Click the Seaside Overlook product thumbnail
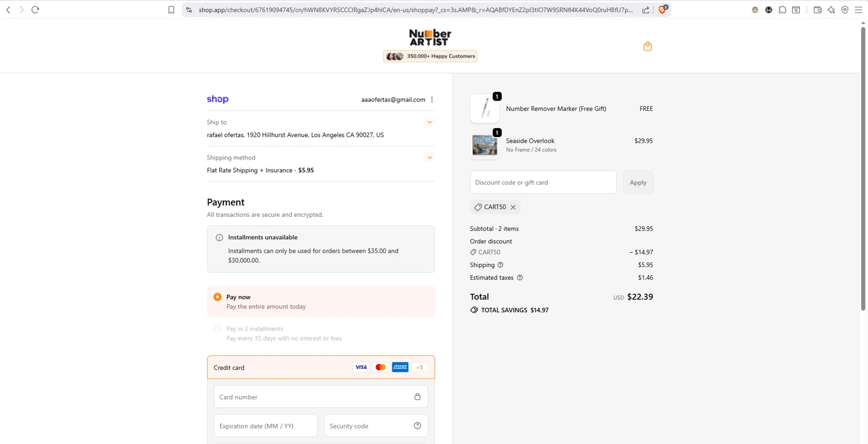The image size is (868, 444). pos(485,145)
